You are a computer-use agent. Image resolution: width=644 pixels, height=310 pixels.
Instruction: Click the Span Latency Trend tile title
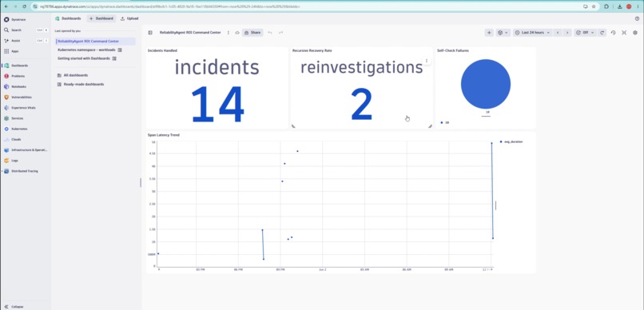164,135
